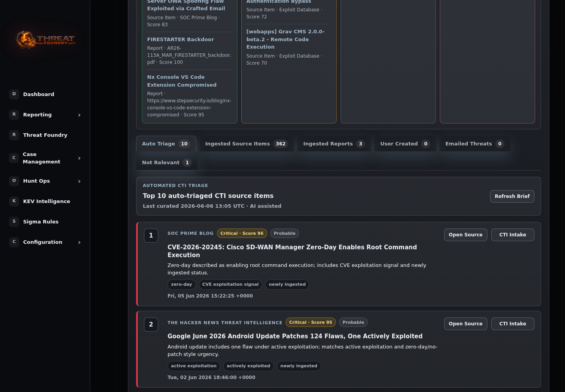
Task: Switch to Ingested Source Items tab
Action: [246, 143]
